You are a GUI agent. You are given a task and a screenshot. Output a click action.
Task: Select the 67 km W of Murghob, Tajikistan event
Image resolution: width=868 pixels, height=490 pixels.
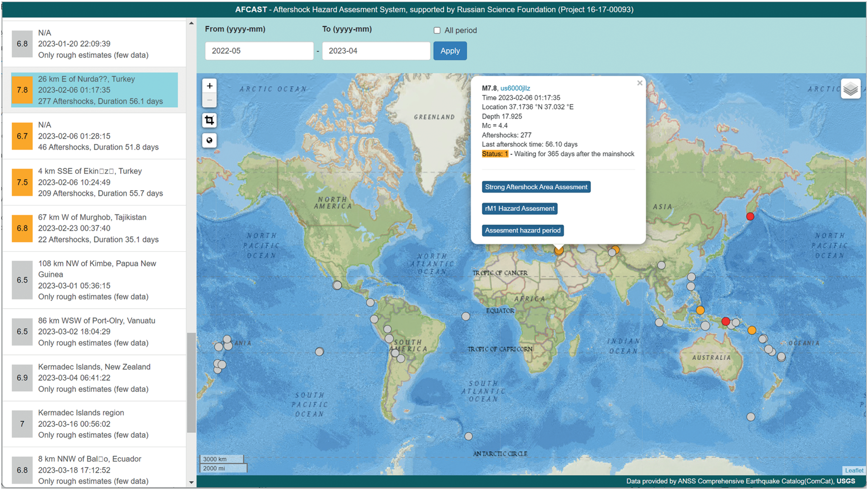coord(94,228)
